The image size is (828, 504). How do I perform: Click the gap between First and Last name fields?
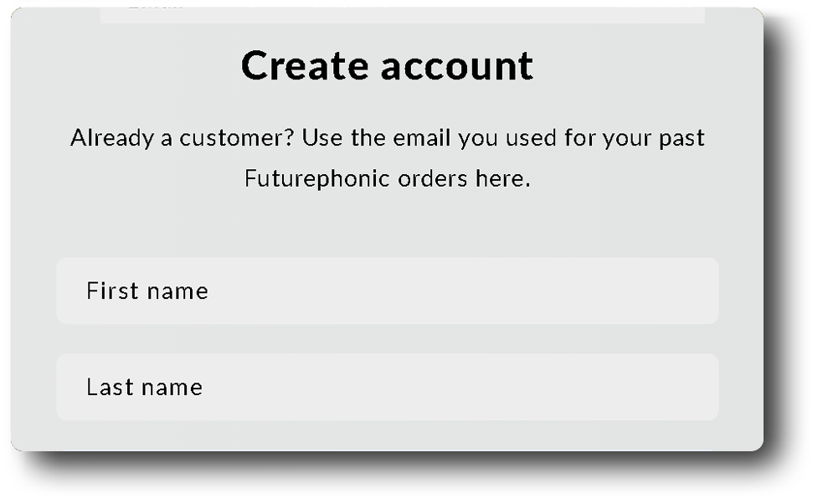tap(387, 338)
